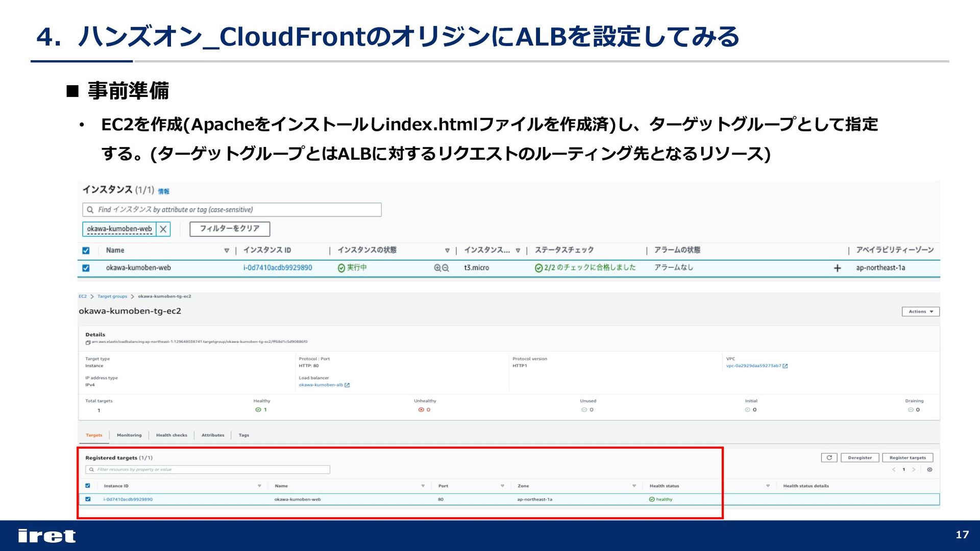Viewport: 980px width, 551px height.
Task: Click the HTTP: 80 protocol value
Action: coord(309,366)
